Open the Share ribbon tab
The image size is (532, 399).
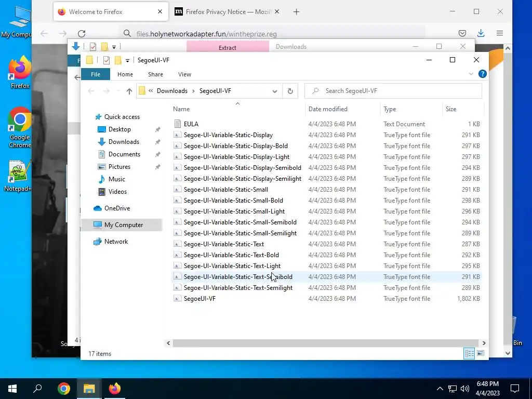155,74
